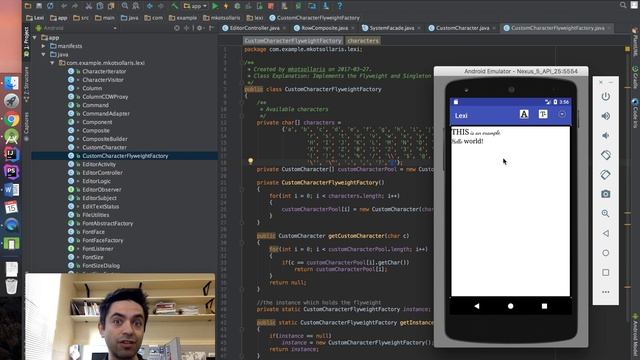640x360 pixels.
Task: Click into Lexi text editing area
Action: 510,211
